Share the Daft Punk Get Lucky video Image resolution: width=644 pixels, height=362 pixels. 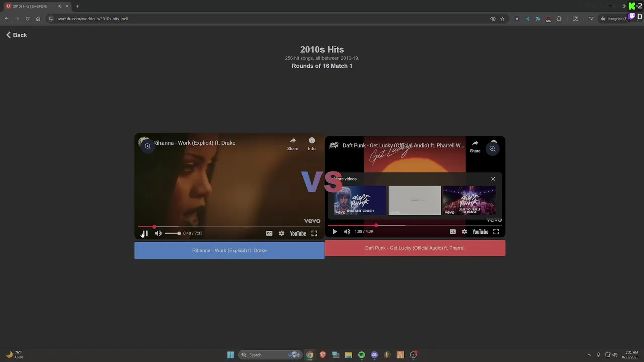click(x=475, y=146)
